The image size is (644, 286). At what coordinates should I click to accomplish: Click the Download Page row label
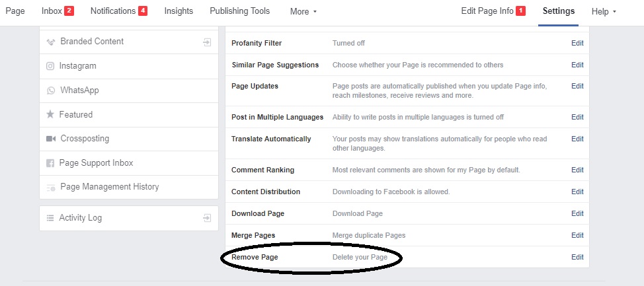(257, 213)
